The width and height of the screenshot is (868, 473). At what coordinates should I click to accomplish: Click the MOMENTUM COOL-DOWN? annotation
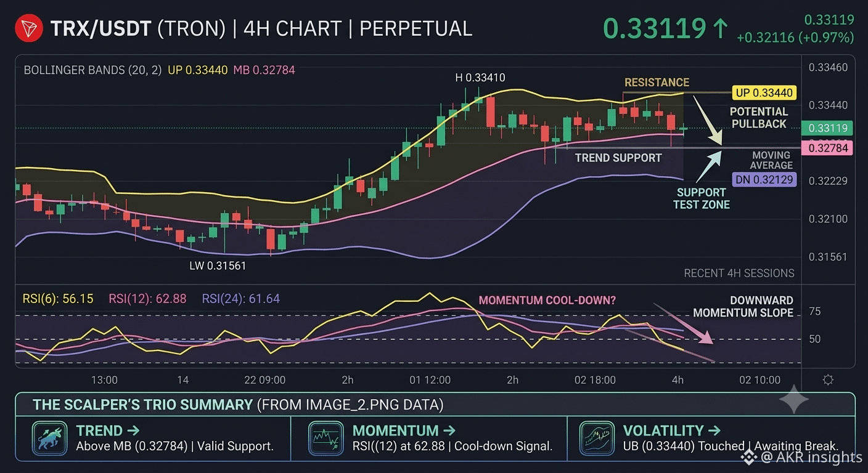[x=547, y=301]
